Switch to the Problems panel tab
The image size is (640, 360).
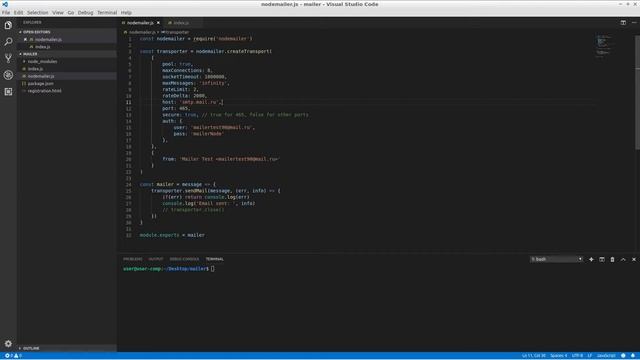tap(133, 259)
